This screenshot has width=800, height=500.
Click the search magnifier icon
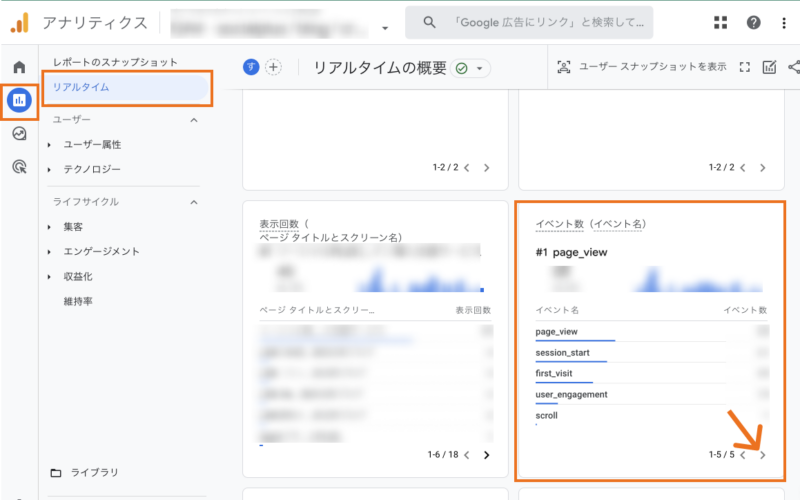(x=429, y=22)
